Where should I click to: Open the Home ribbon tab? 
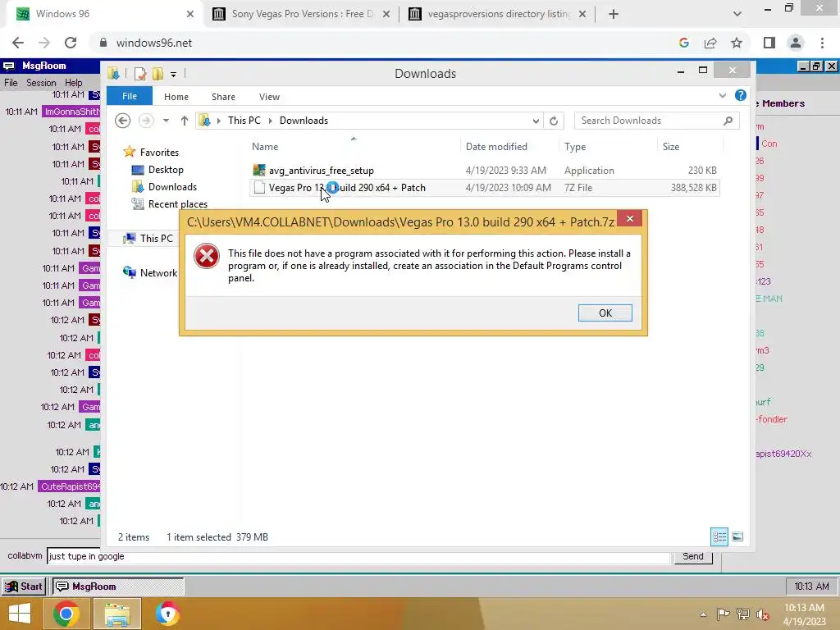pos(176,97)
